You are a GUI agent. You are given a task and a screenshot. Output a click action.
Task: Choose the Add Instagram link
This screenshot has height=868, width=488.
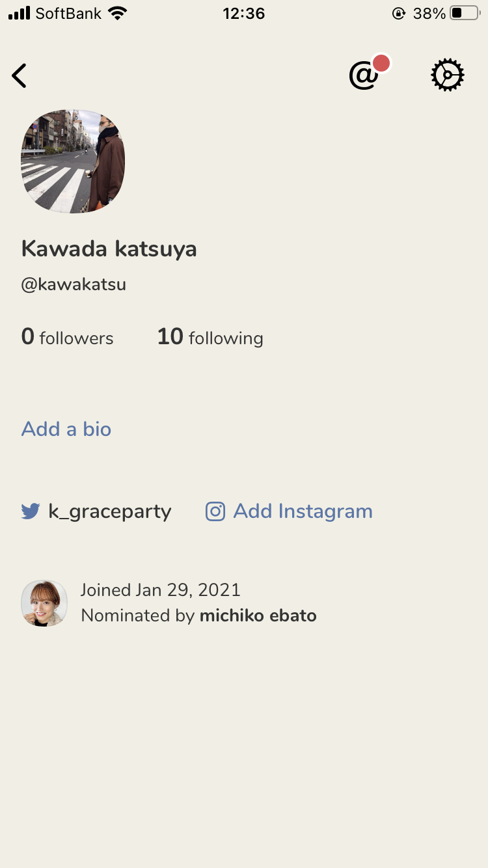(x=303, y=511)
